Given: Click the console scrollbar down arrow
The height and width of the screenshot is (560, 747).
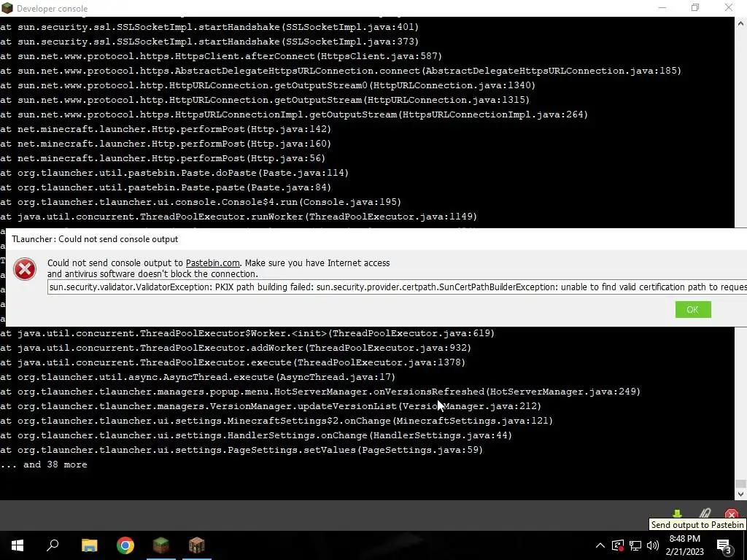Looking at the screenshot, I should tap(741, 494).
